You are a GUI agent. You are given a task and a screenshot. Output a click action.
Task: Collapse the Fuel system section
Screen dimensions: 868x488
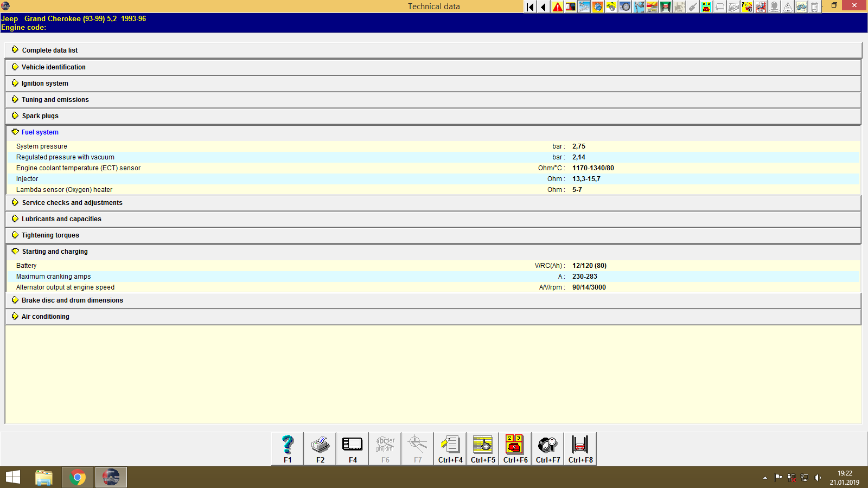[x=40, y=132]
